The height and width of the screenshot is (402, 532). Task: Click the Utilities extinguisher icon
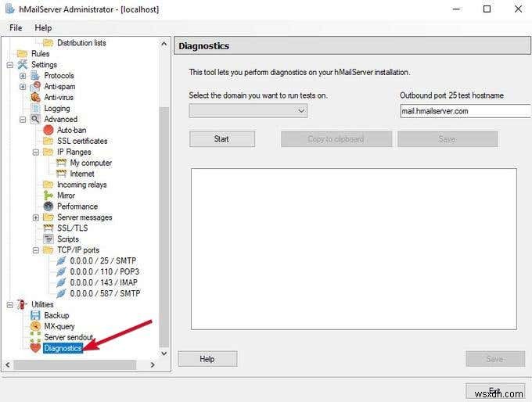23,304
